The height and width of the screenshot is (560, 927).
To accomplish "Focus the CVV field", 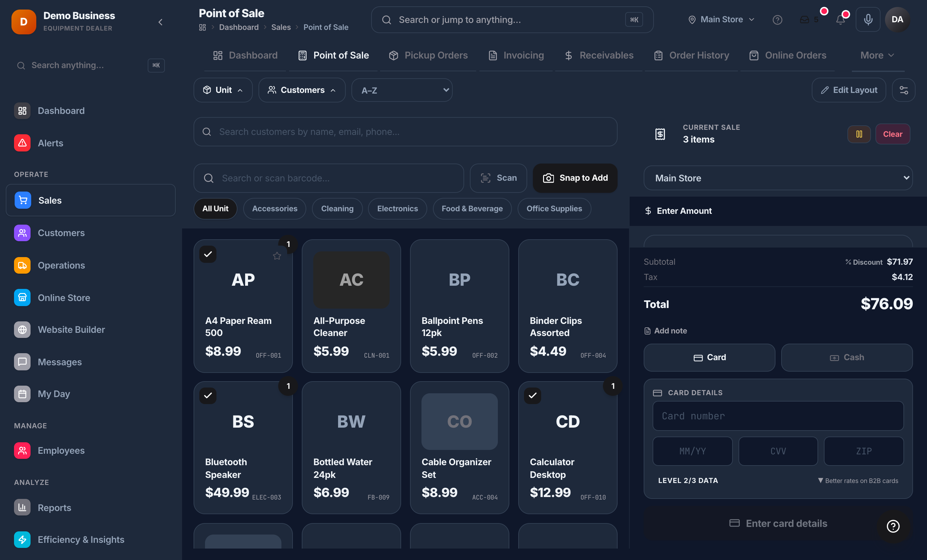I will [x=778, y=451].
